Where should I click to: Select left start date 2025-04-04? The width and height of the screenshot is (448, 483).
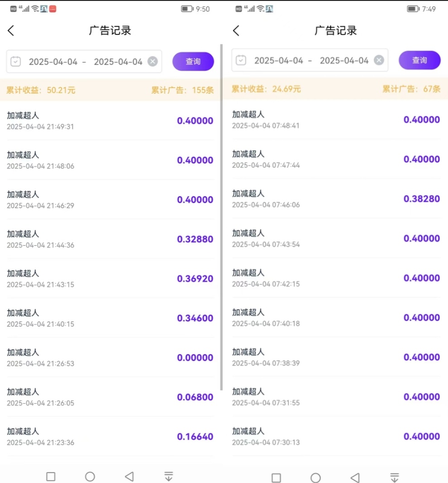[x=53, y=62]
